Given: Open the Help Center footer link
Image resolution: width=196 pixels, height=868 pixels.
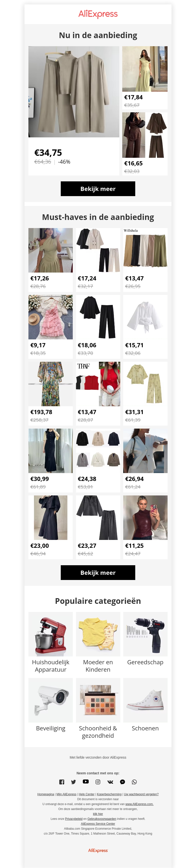Looking at the screenshot, I should point(87,794).
